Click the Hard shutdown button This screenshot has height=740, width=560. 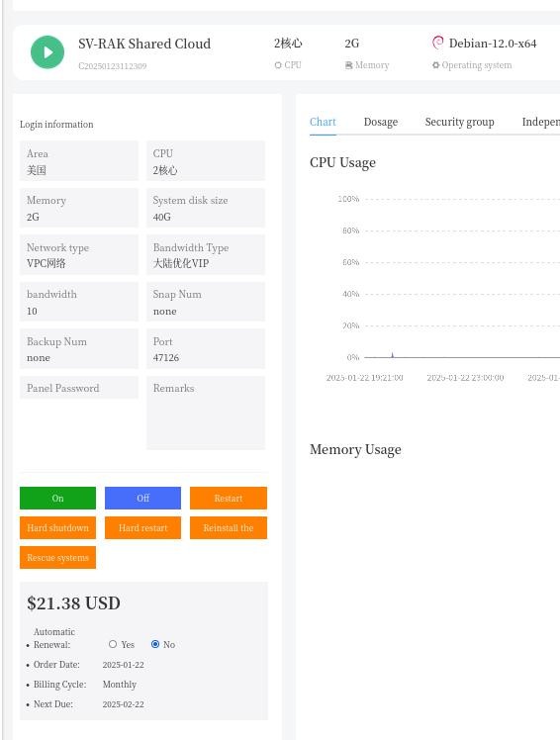pos(57,527)
